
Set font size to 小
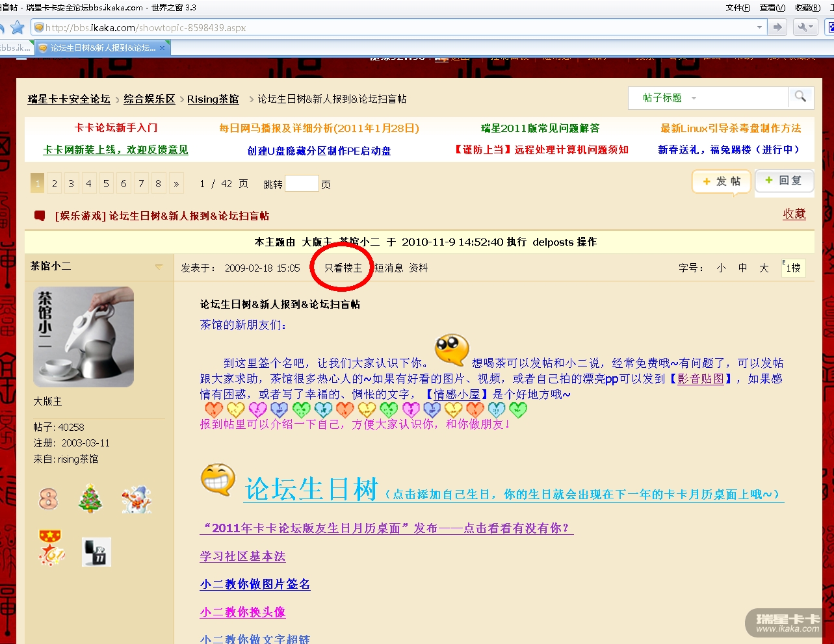[721, 268]
